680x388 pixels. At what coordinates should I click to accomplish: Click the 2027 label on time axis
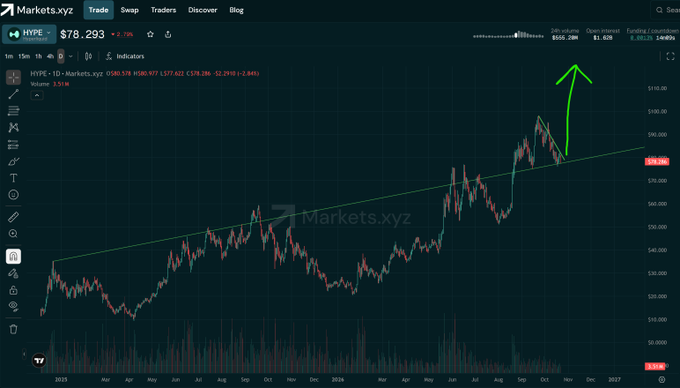click(614, 379)
